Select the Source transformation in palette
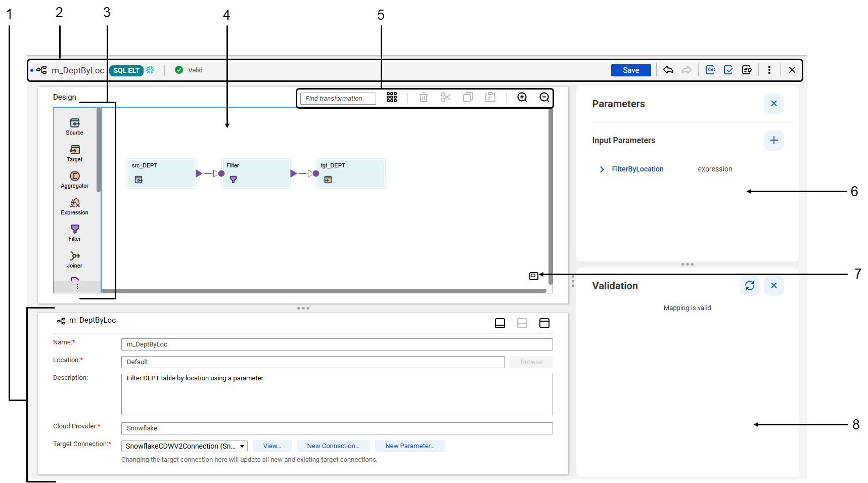Viewport: 868px width, 483px height. click(x=75, y=126)
